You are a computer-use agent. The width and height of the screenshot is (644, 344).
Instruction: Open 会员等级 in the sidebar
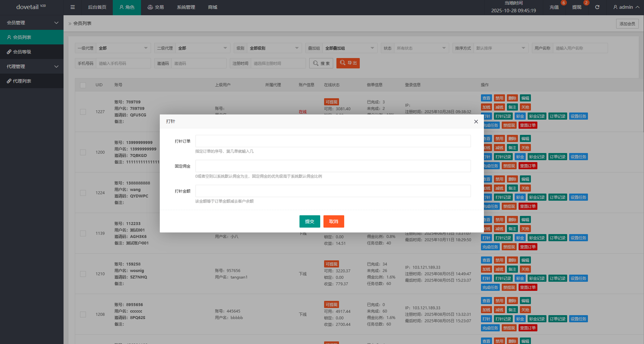point(31,52)
